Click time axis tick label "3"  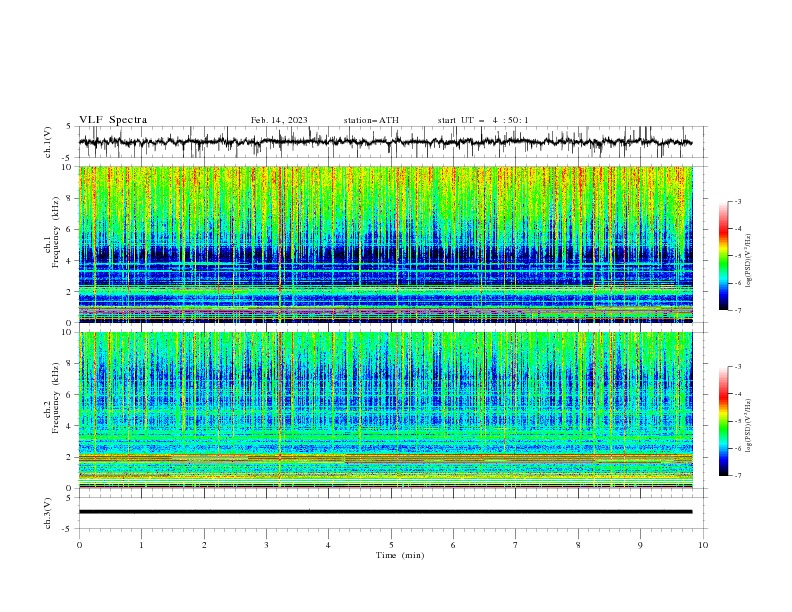[x=266, y=545]
